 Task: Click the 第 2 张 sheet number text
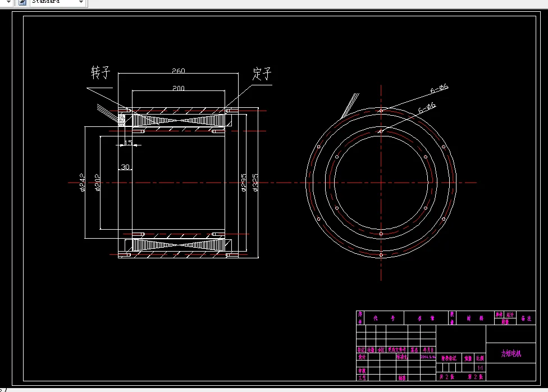pos(476,377)
